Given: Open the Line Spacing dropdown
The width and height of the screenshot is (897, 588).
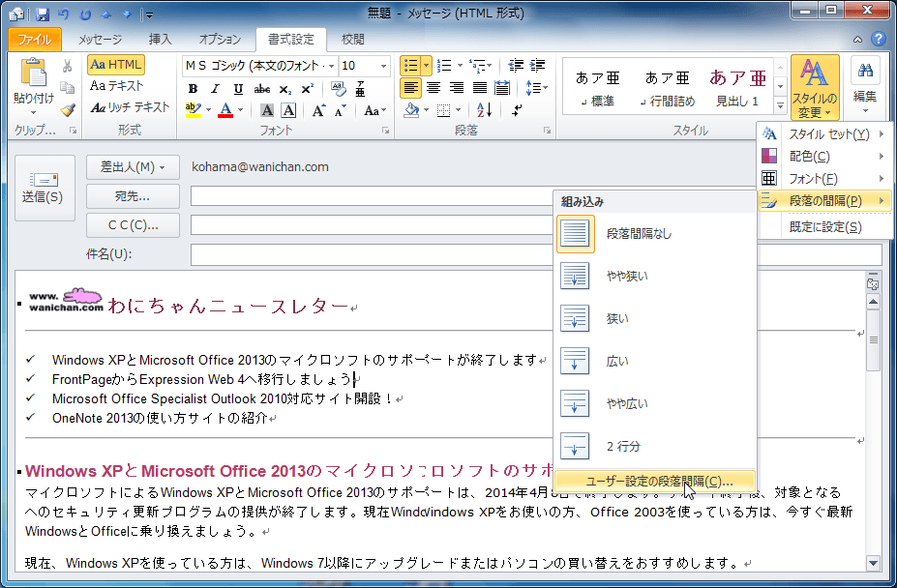Looking at the screenshot, I should pyautogui.click(x=536, y=88).
